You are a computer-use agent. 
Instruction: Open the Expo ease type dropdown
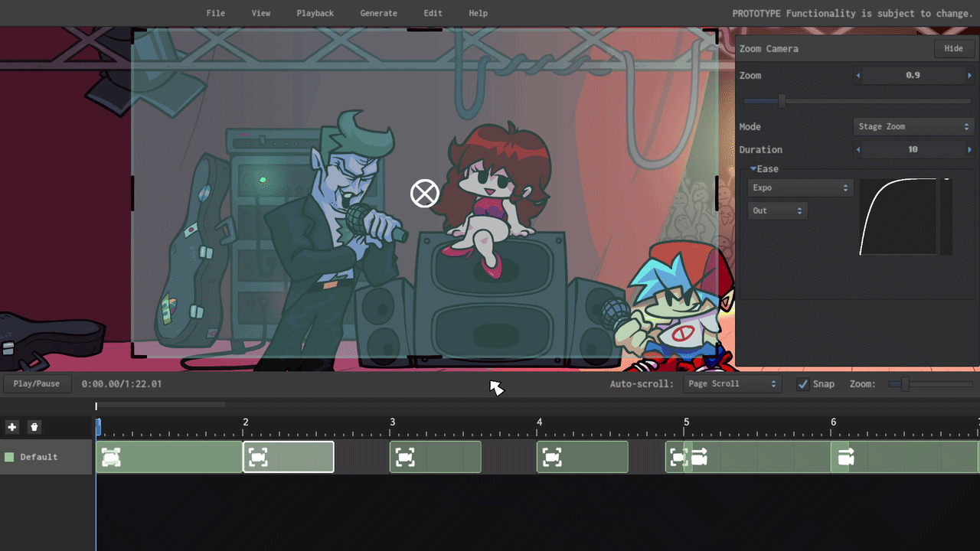coord(799,188)
